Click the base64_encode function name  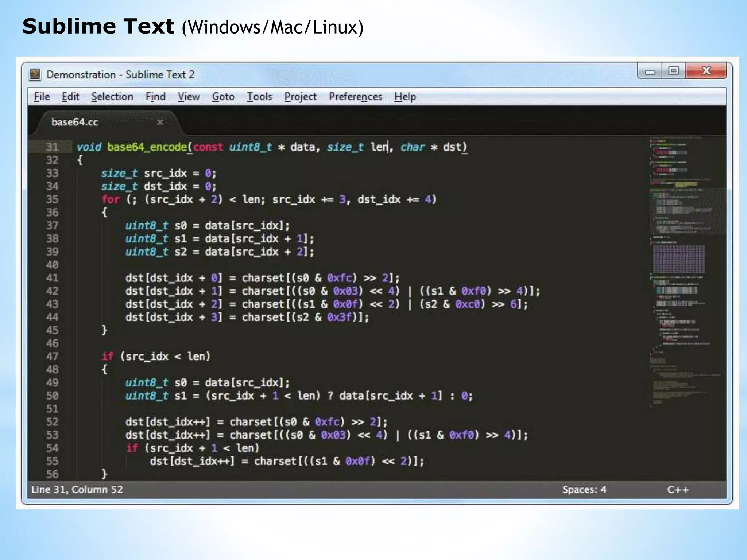[147, 147]
